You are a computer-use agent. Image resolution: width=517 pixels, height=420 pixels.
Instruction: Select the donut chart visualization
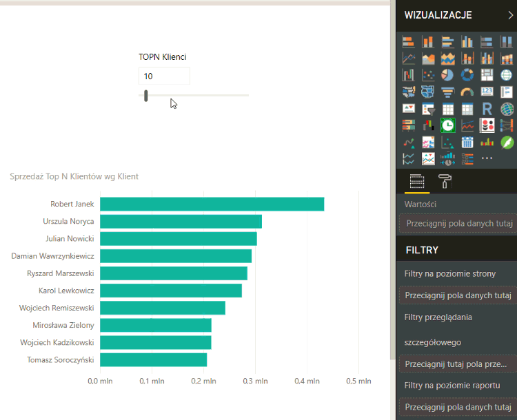tap(467, 75)
